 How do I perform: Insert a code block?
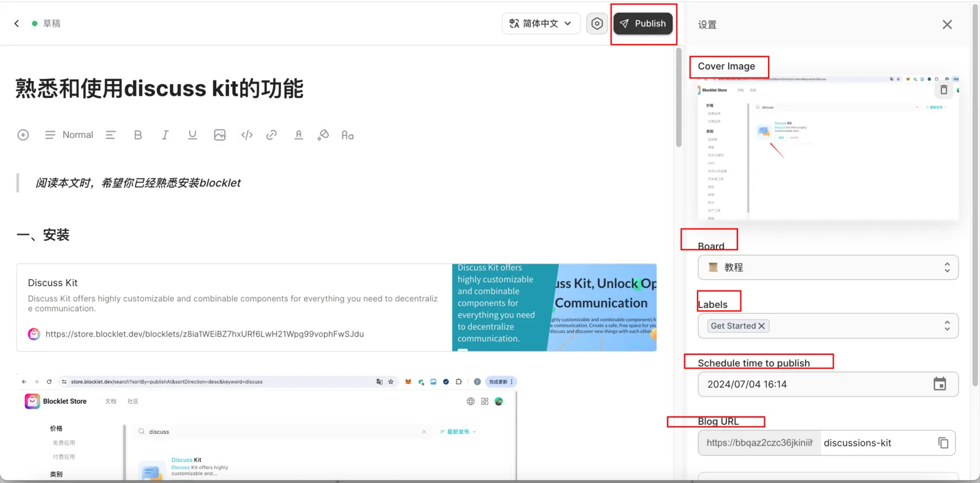(x=247, y=135)
